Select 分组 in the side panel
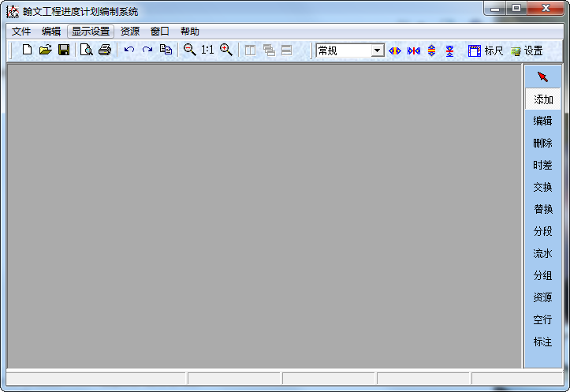 coord(542,275)
